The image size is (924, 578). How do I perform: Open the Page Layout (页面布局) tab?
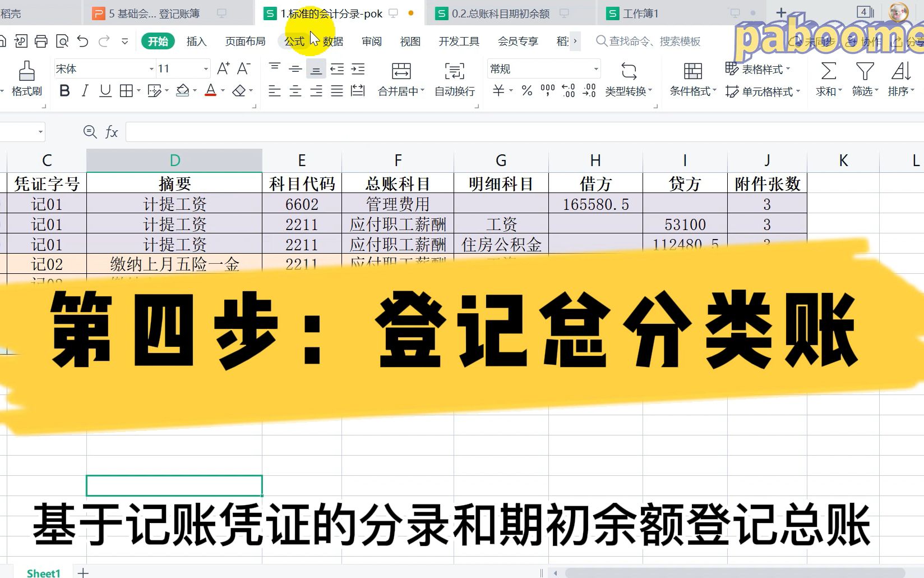pyautogui.click(x=245, y=41)
